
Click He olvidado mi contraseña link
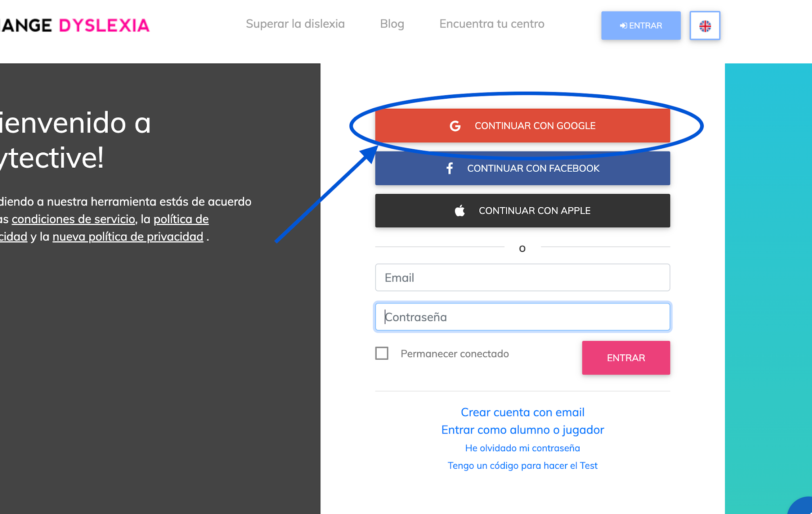coord(522,448)
